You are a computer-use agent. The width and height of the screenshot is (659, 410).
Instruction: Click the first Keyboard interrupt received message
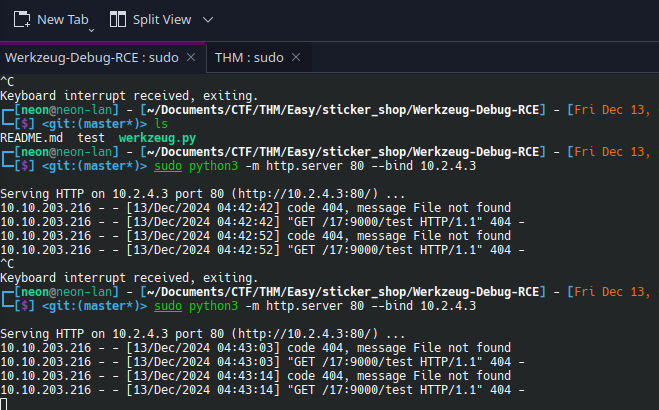coord(129,96)
